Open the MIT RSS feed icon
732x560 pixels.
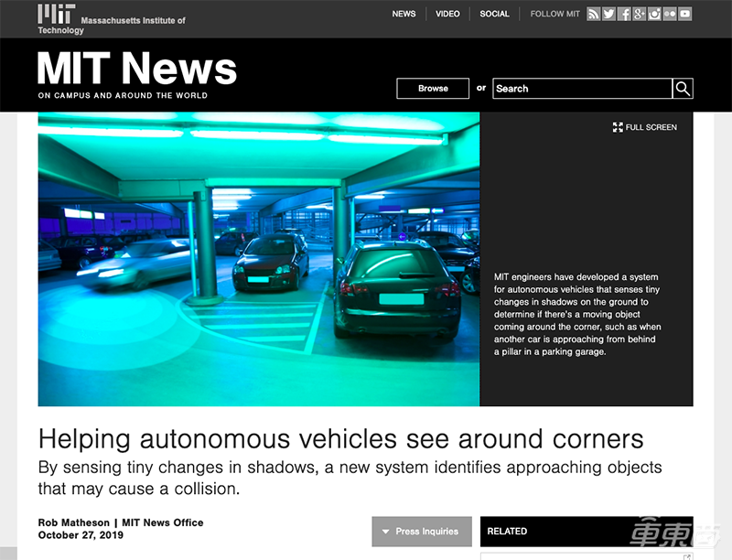coord(594,14)
